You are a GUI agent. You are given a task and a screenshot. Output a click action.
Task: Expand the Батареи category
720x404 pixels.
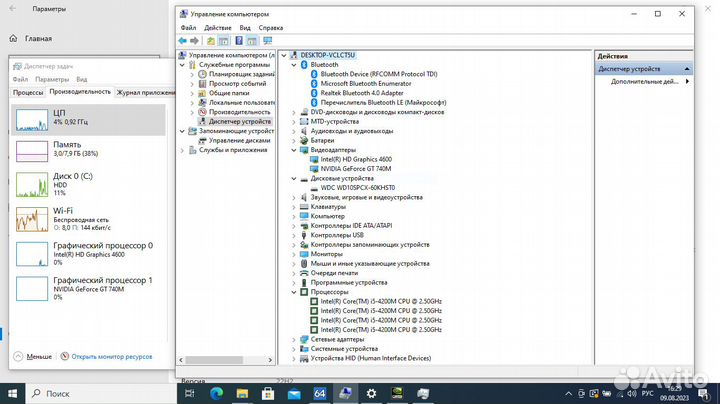(294, 140)
